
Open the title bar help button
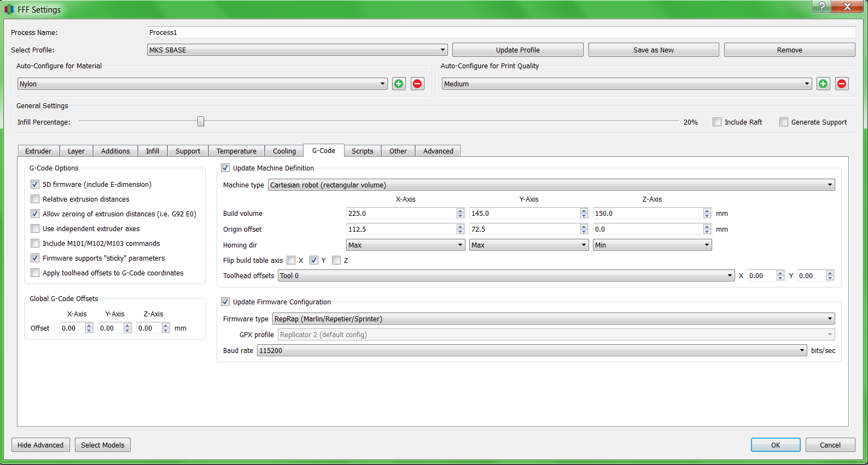821,7
